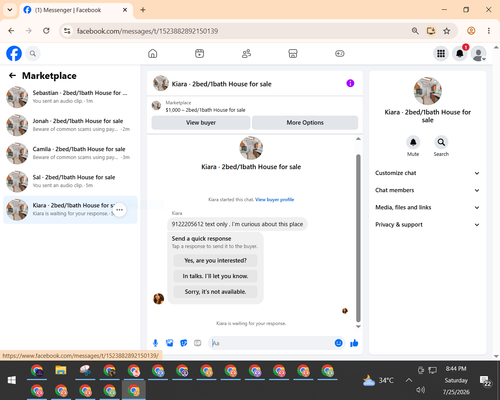
Task: Expand Media, files and links section
Action: pyautogui.click(x=427, y=207)
